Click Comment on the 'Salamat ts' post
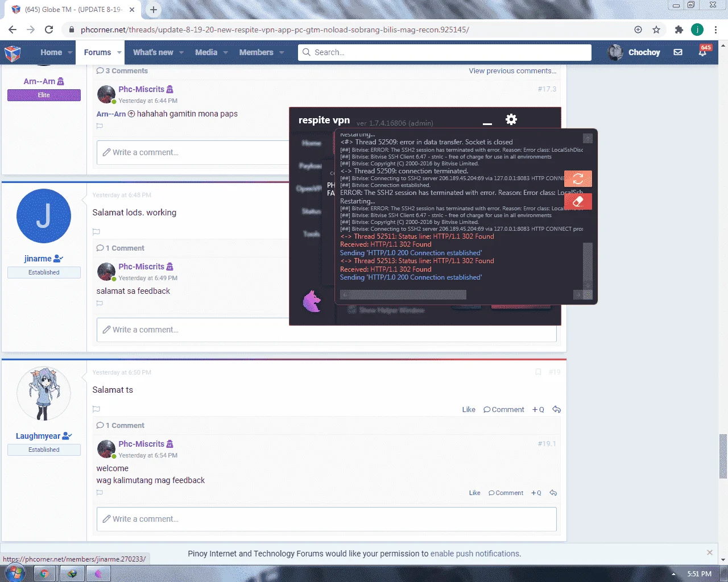 click(x=504, y=409)
